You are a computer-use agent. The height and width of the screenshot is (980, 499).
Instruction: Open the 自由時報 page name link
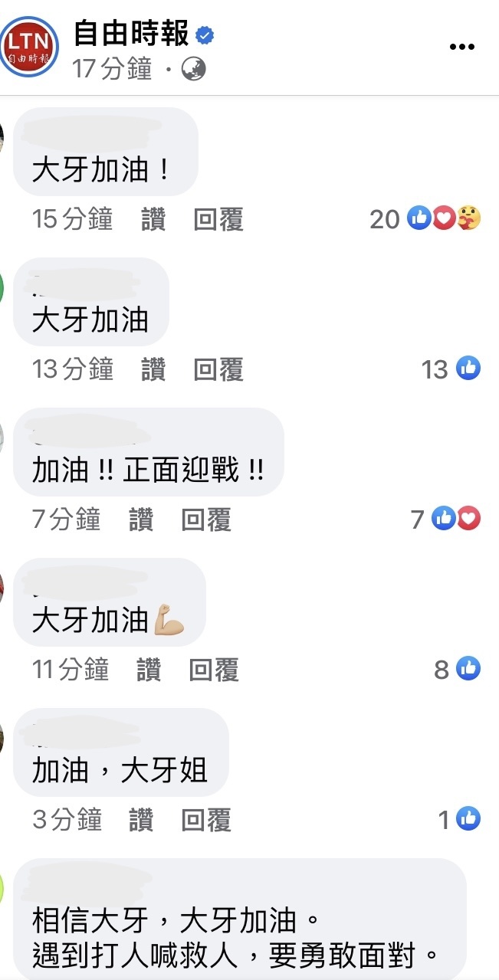pos(131,34)
